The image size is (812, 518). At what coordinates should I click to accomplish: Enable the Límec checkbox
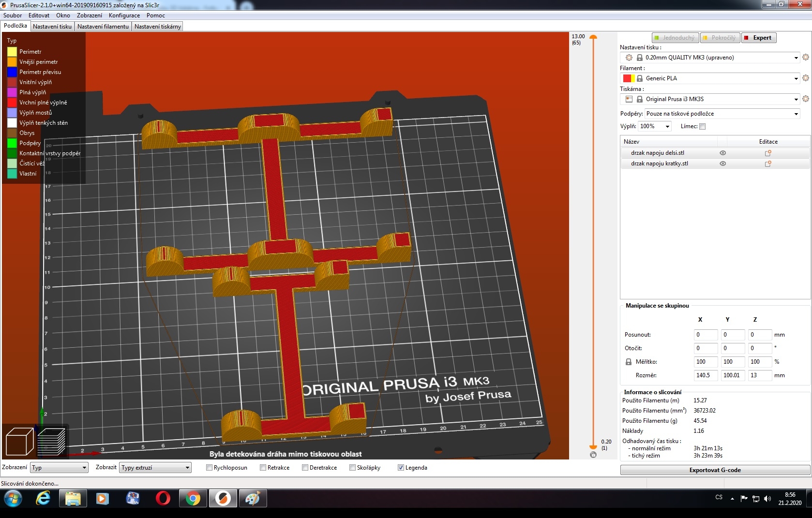[x=703, y=127]
